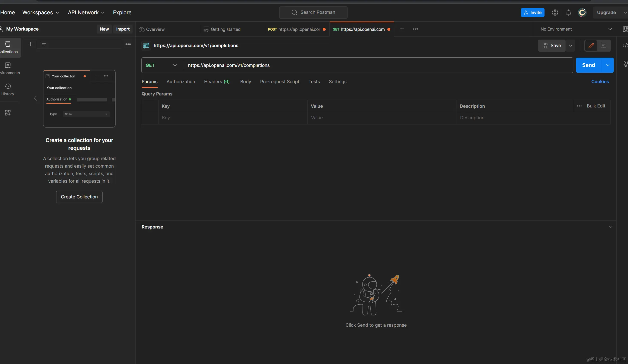Click the My Workspace title
Image resolution: width=628 pixels, height=364 pixels.
(x=22, y=29)
